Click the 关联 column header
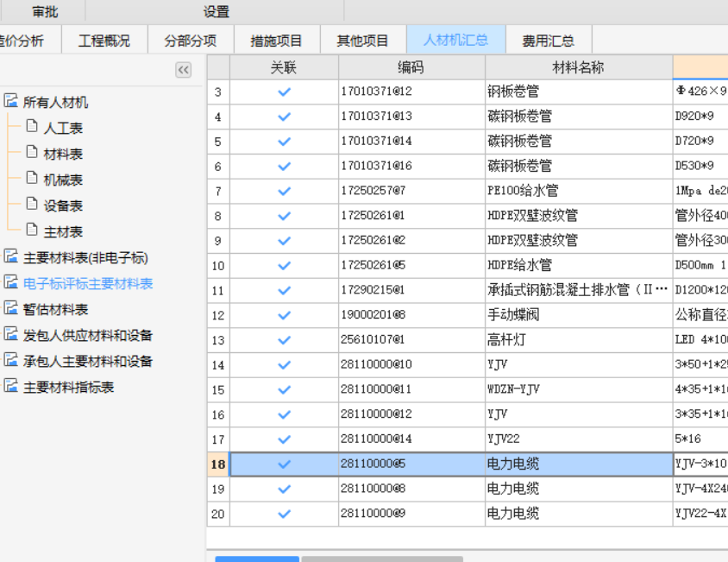The width and height of the screenshot is (728, 562). 284,67
